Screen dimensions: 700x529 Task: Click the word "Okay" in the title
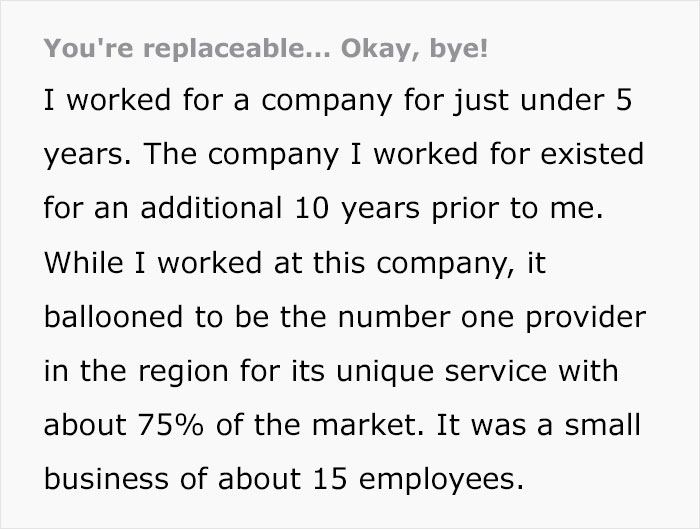pyautogui.click(x=371, y=49)
